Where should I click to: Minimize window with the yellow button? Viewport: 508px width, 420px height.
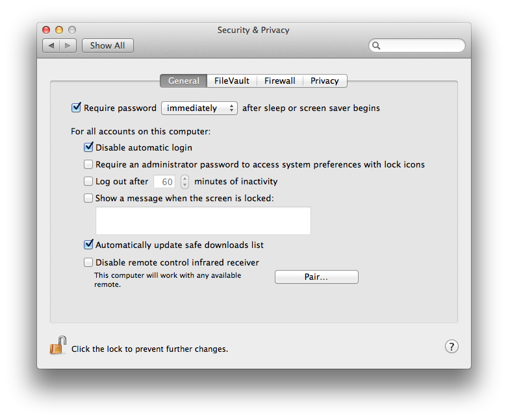tap(59, 30)
